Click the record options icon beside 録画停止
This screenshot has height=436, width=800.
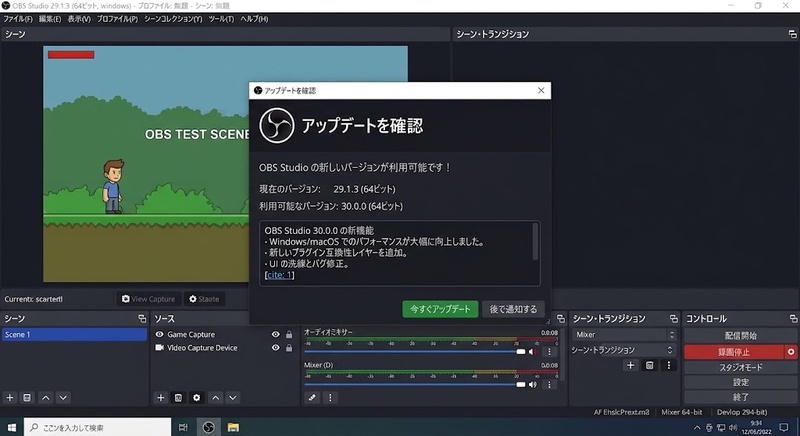pyautogui.click(x=791, y=352)
